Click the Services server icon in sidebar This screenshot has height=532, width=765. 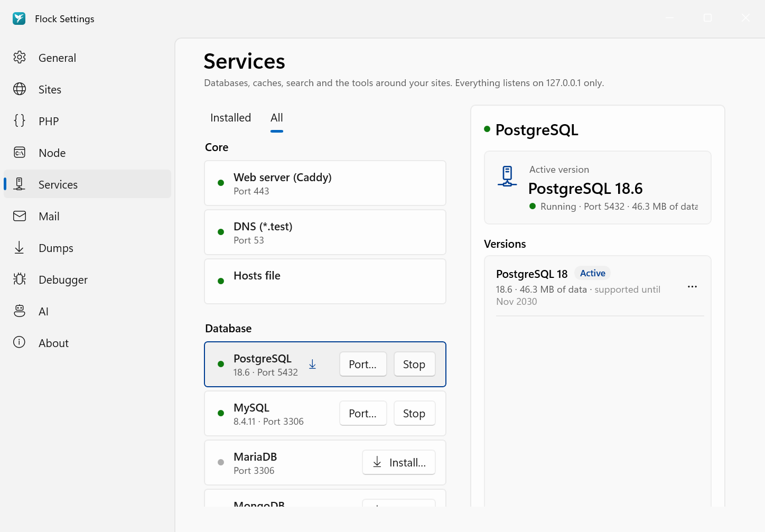coord(20,184)
